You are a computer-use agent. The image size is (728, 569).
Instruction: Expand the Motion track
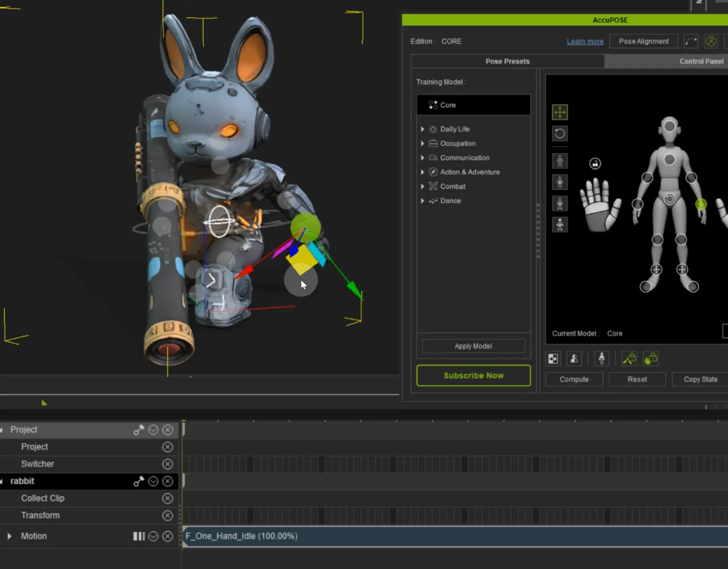tap(9, 536)
